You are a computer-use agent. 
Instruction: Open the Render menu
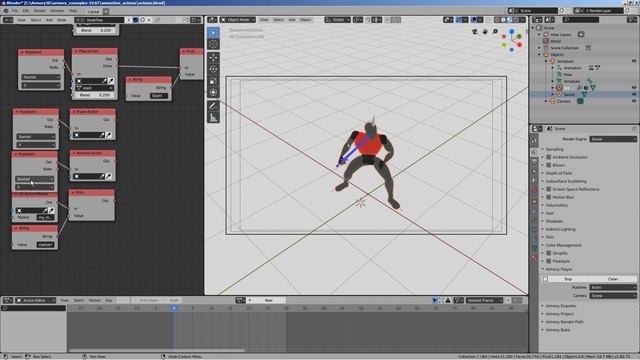40,11
